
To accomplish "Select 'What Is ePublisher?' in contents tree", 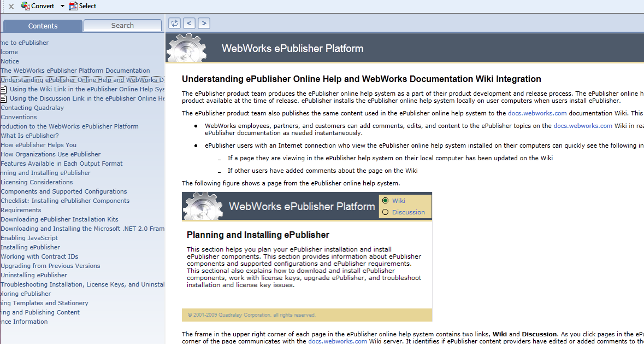I will click(29, 136).
